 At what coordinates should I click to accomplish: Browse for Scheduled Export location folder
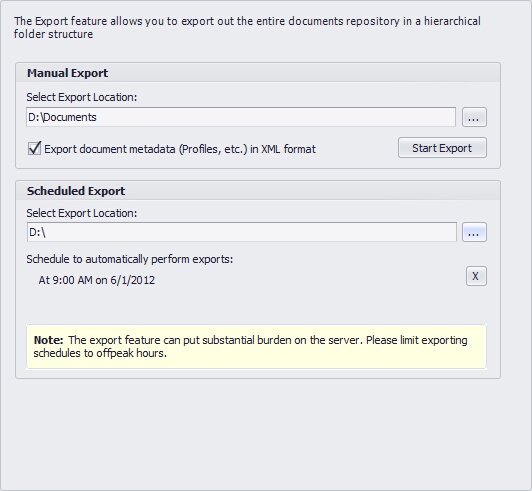(x=474, y=232)
